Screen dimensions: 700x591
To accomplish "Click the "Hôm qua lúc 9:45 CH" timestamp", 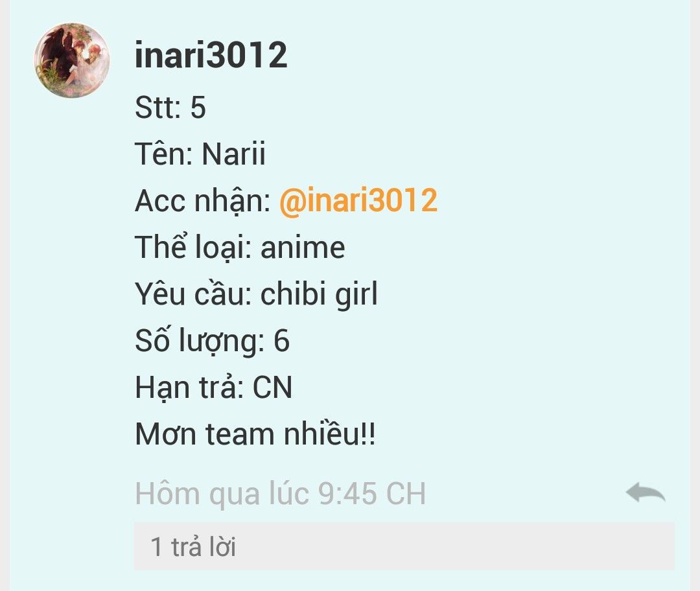I will pyautogui.click(x=281, y=494).
